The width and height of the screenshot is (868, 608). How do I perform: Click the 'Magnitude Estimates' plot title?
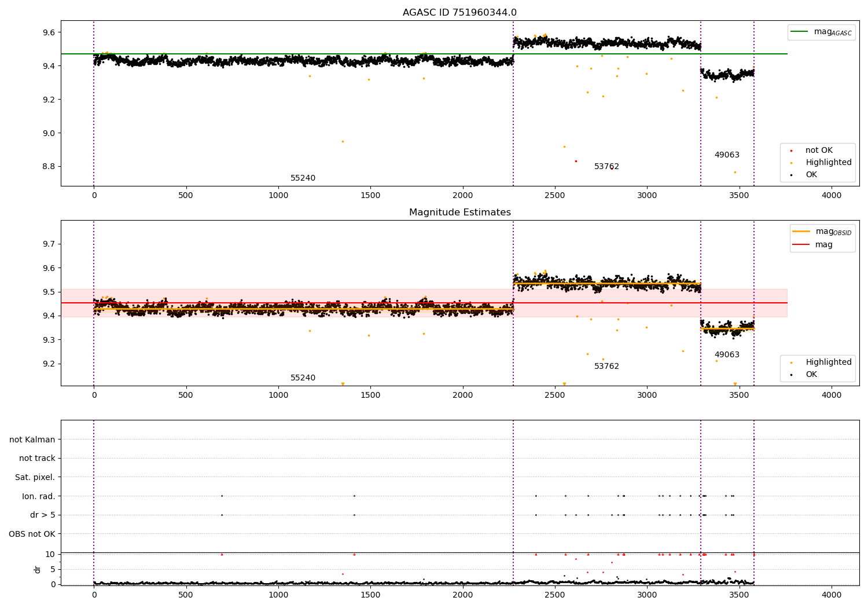tap(459, 213)
